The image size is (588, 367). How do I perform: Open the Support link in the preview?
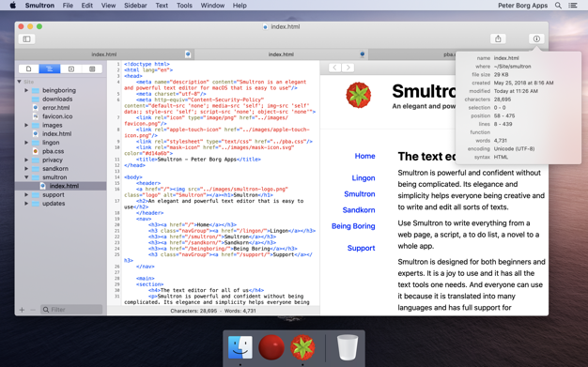point(361,248)
